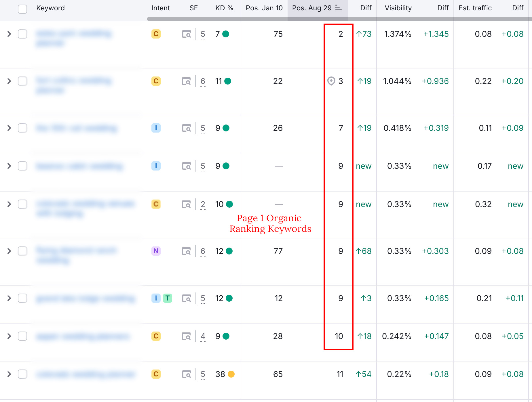Check the box for the N-intent row

point(22,251)
